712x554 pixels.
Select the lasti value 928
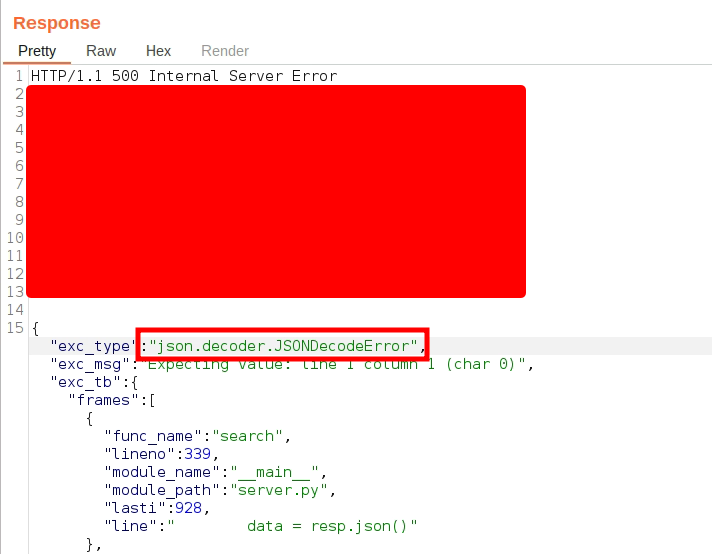(188, 508)
